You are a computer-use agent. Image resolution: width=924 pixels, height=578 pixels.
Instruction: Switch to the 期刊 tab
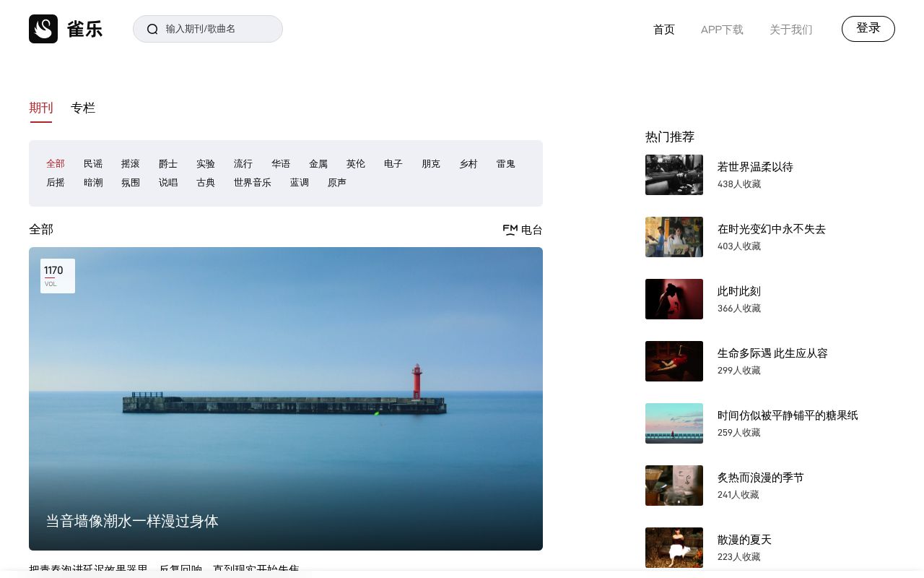pyautogui.click(x=41, y=108)
